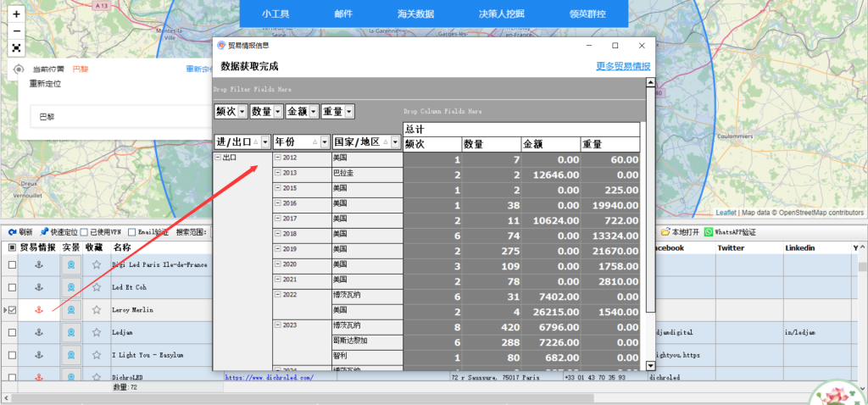Open the 年份 field filter dropdown
Screen dimensions: 868x405
pos(325,142)
